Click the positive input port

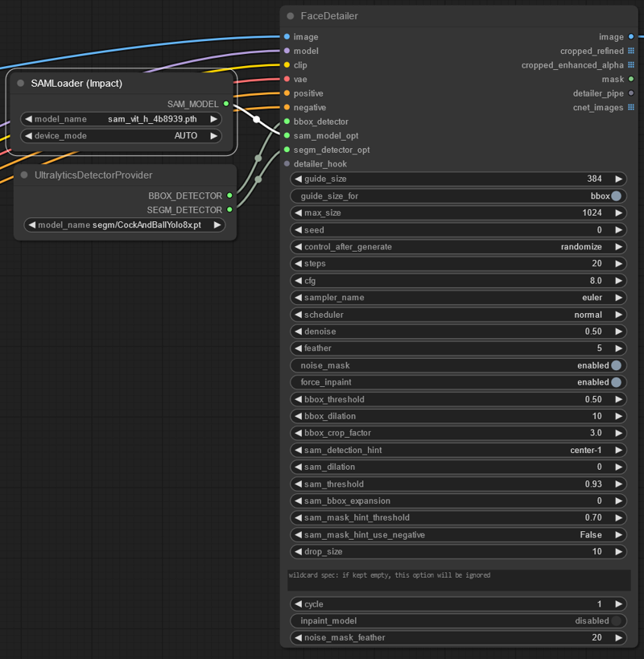coord(287,93)
